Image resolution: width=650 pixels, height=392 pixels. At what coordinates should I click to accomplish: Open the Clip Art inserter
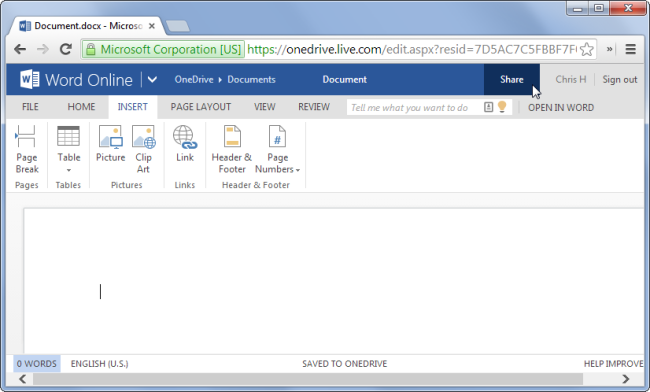pyautogui.click(x=143, y=150)
